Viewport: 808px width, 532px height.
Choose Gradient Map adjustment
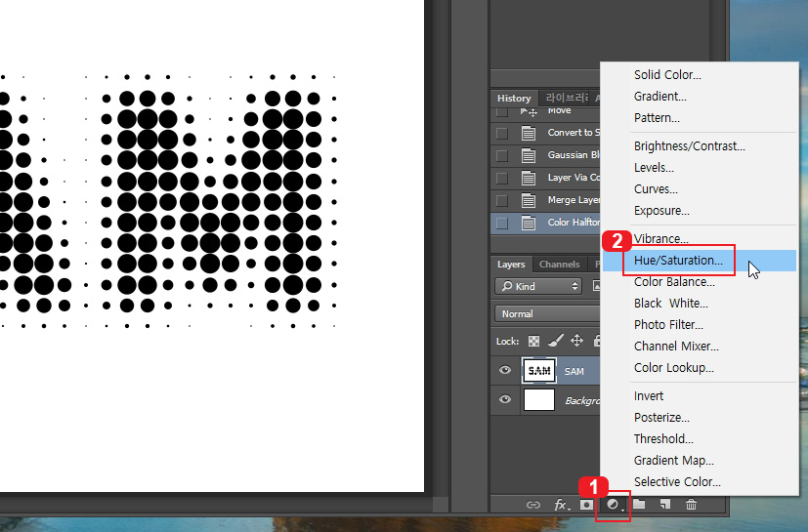(x=673, y=461)
